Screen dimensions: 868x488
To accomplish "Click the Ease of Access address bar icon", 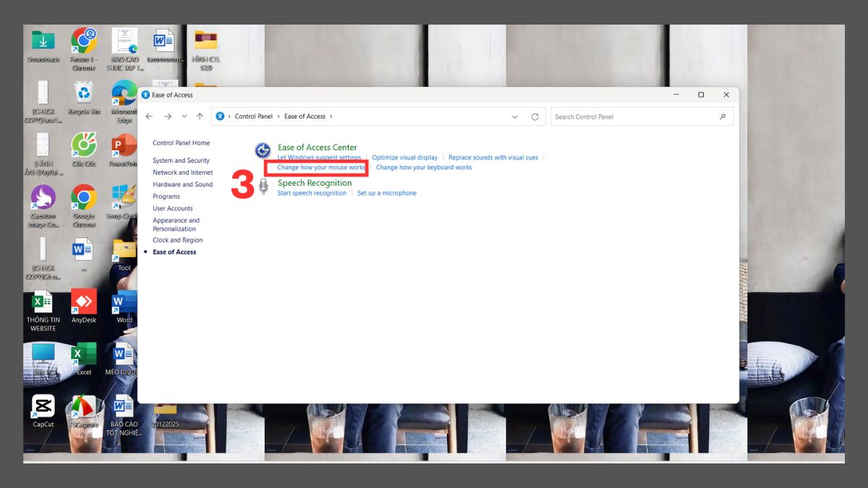I will (220, 116).
